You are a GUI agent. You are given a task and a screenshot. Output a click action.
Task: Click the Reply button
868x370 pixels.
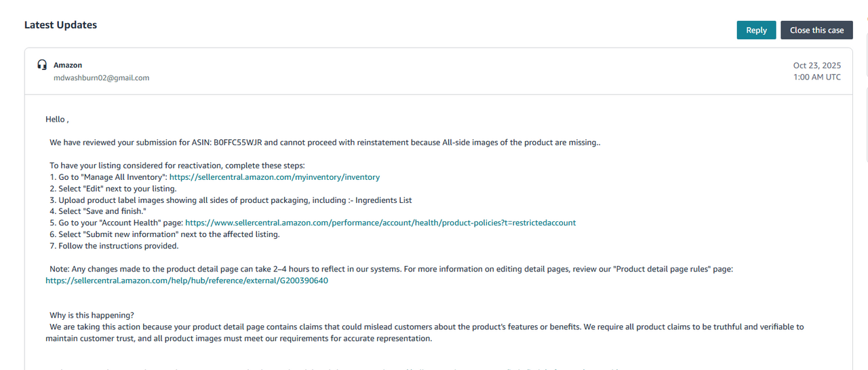[x=756, y=30]
